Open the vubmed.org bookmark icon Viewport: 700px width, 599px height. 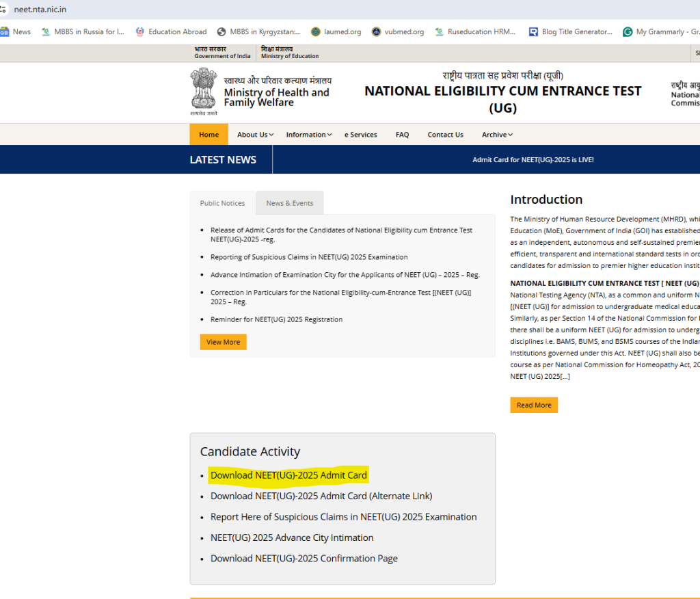point(377,31)
